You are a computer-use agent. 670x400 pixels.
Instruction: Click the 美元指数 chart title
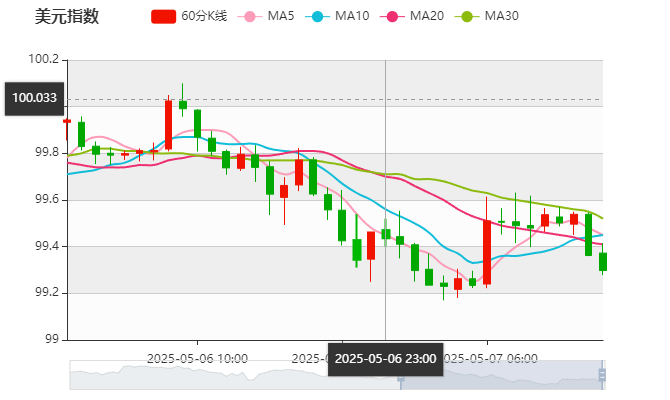tap(66, 16)
